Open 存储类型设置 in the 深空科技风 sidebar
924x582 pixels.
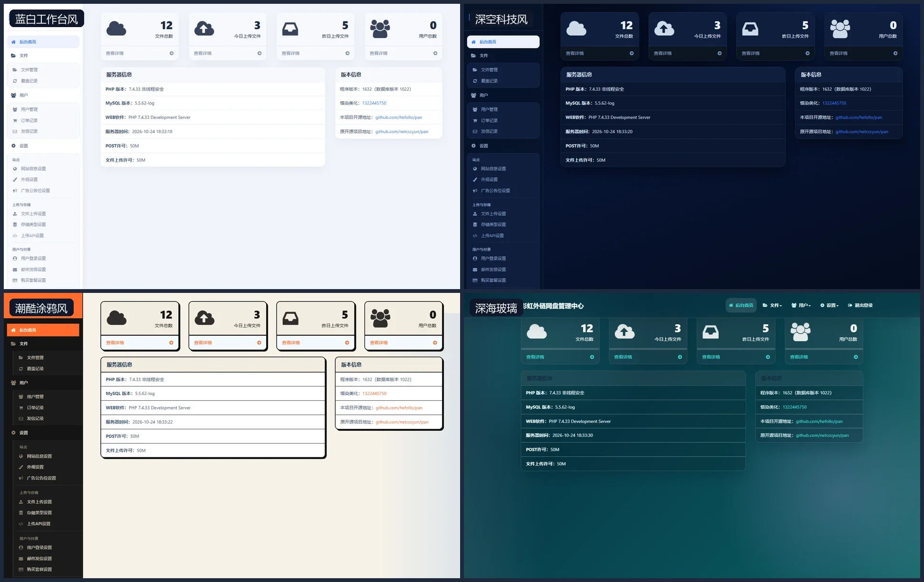(493, 224)
